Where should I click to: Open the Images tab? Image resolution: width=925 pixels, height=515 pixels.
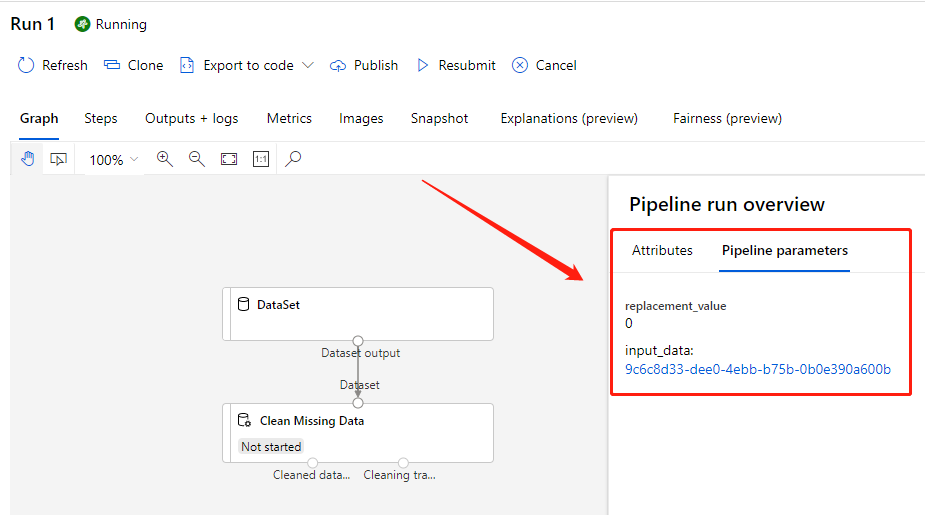coord(361,118)
